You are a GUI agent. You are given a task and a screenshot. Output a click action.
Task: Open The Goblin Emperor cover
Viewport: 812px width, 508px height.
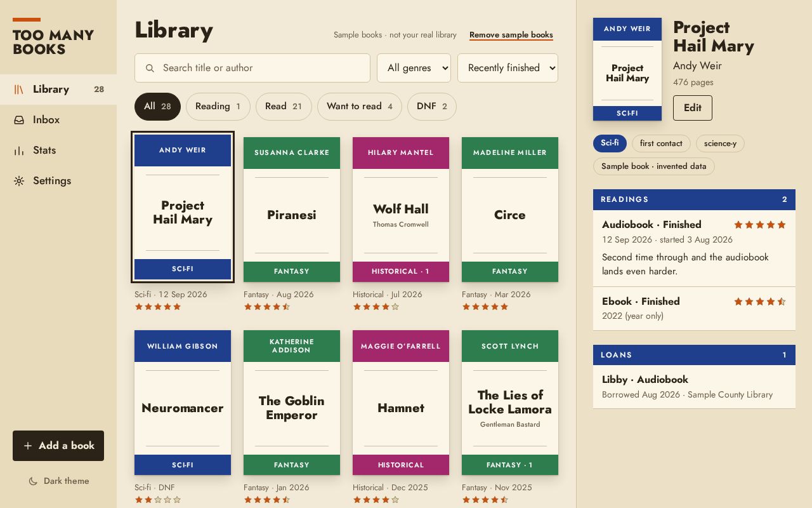[292, 403]
